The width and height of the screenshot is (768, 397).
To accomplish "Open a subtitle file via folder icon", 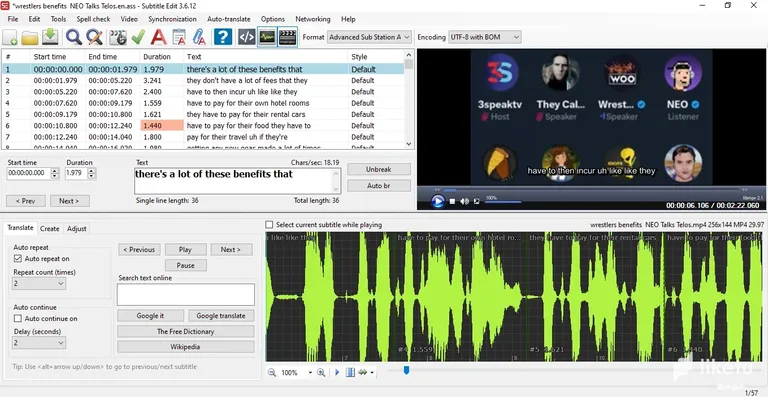I will coord(30,37).
